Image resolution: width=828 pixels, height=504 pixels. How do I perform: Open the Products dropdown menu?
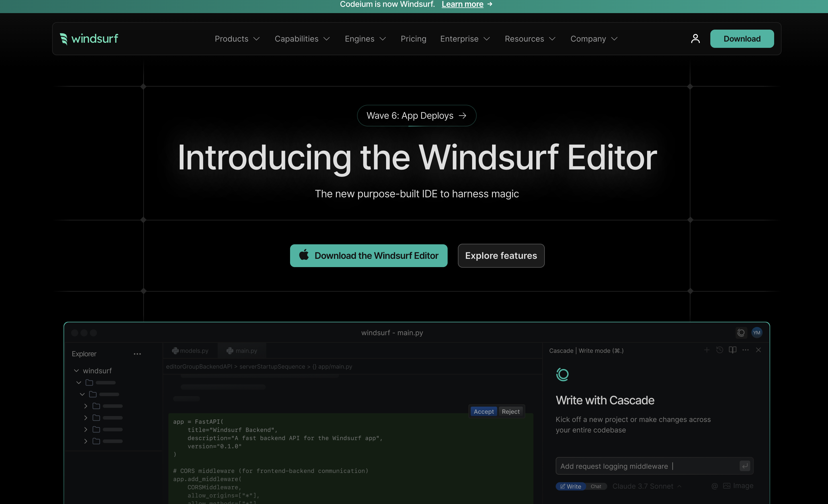[x=237, y=39]
